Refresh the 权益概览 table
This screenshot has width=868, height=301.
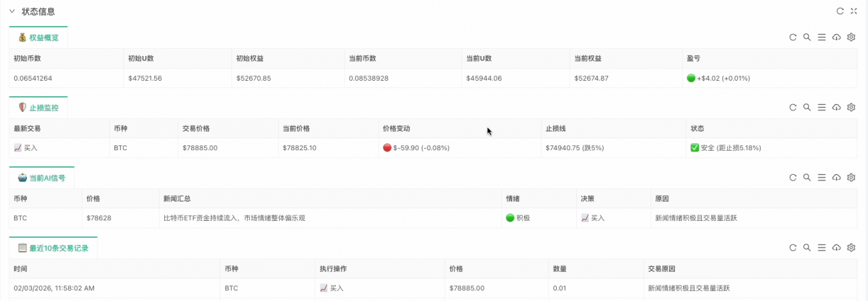793,37
